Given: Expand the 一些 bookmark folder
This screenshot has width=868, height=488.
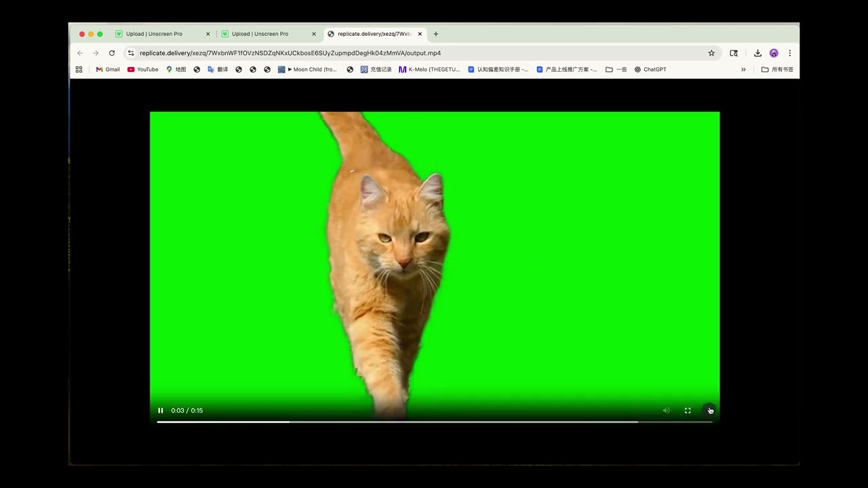Looking at the screenshot, I should [x=616, y=69].
